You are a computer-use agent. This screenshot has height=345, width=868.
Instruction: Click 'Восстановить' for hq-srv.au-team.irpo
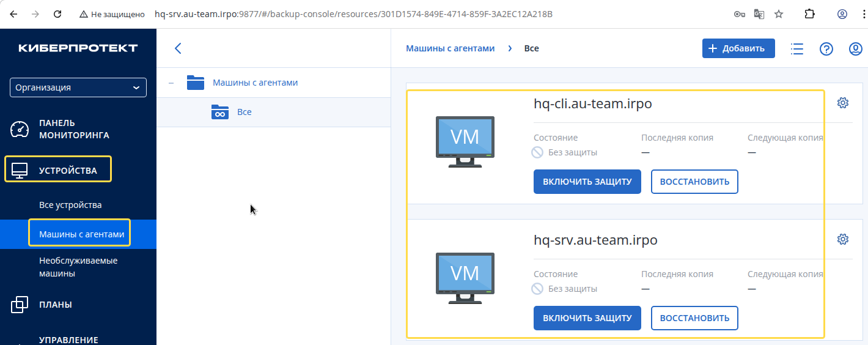point(694,318)
